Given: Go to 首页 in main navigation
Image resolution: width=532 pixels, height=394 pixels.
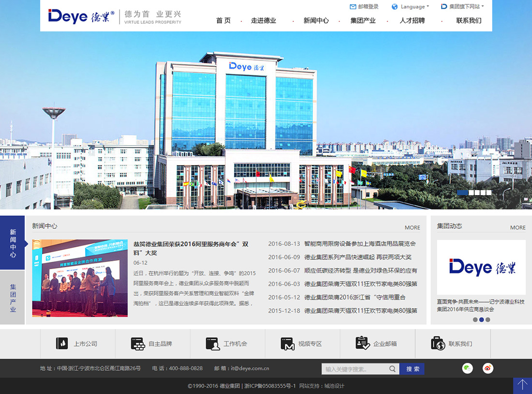Looking at the screenshot, I should (223, 20).
